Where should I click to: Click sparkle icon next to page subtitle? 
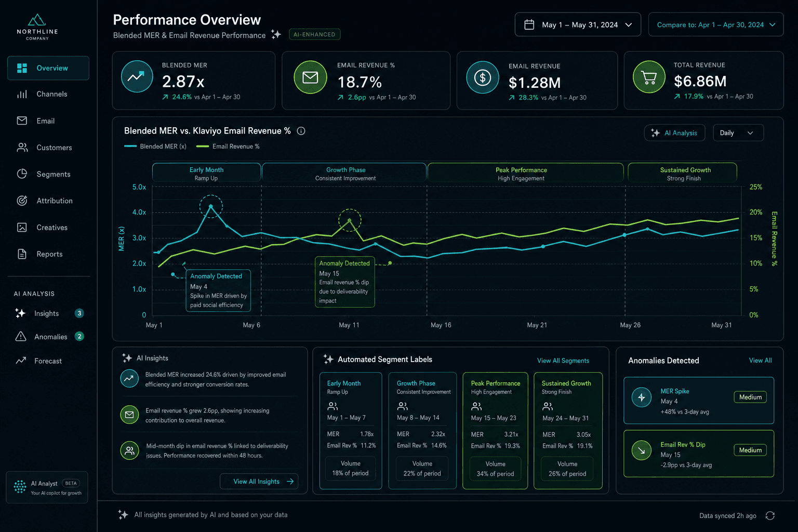coord(276,34)
